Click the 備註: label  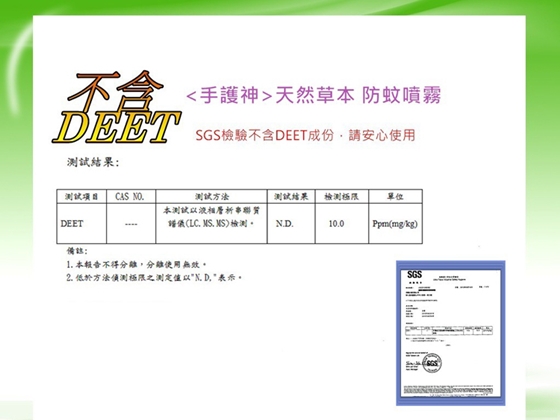tap(77, 251)
